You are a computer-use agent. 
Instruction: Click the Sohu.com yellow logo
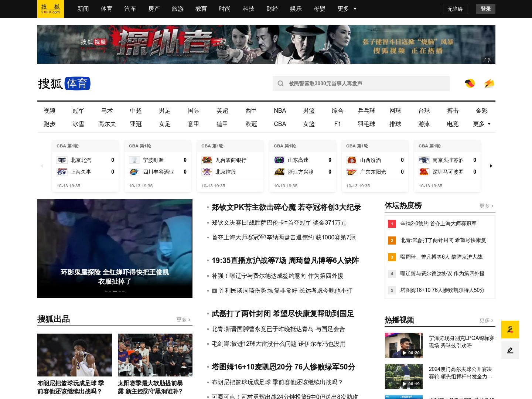tap(51, 9)
